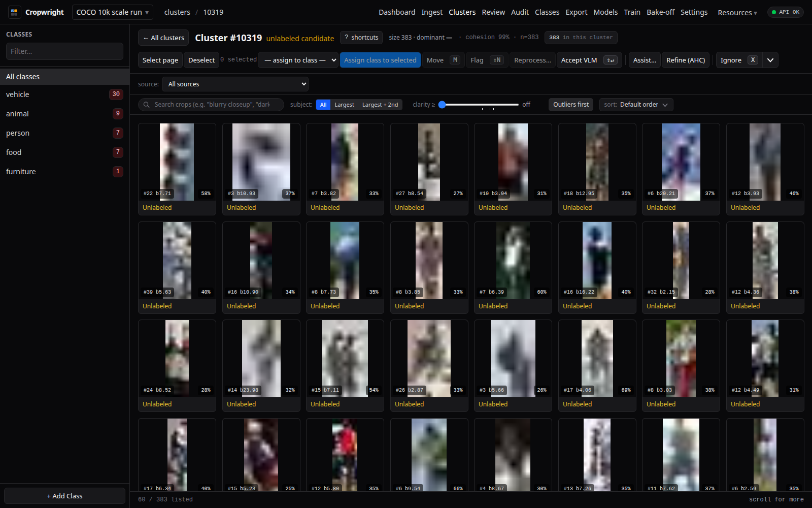Screen dimensions: 812x508
Task: Open the All sources dropdown
Action: pos(235,84)
